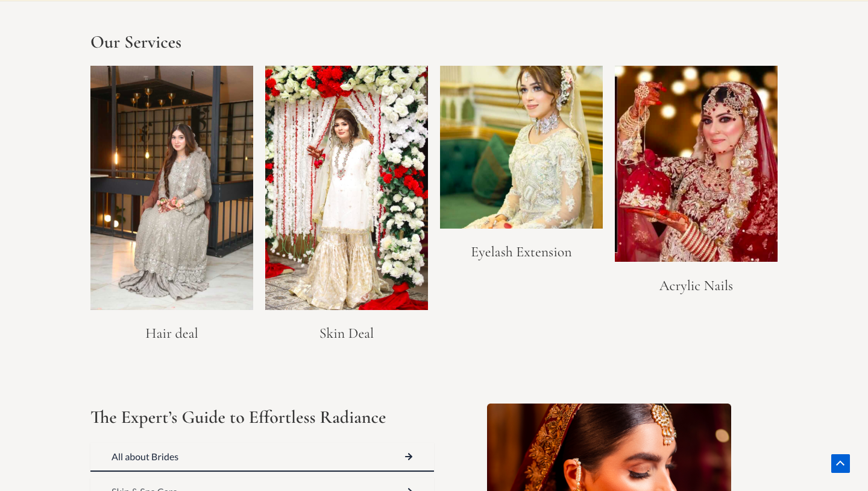Click the arrow icon beside Skin & Spa Care

[409, 489]
